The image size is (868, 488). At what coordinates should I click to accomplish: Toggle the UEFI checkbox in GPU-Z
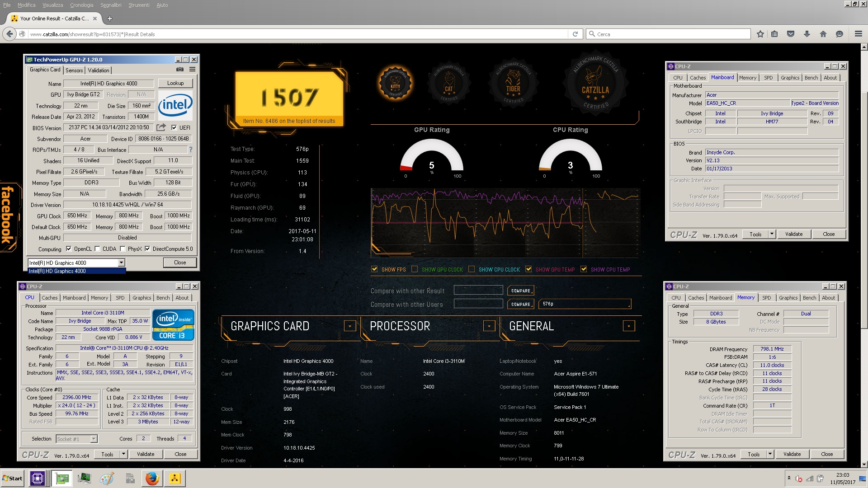click(x=174, y=127)
